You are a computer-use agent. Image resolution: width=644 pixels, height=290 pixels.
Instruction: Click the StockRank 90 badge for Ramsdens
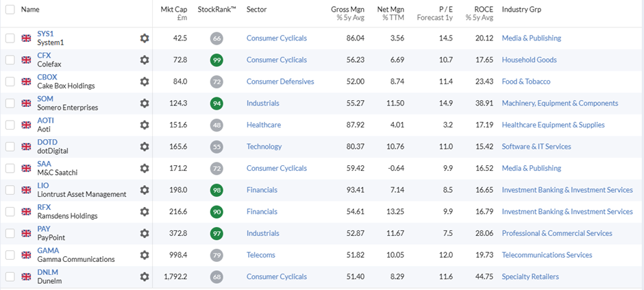click(217, 212)
